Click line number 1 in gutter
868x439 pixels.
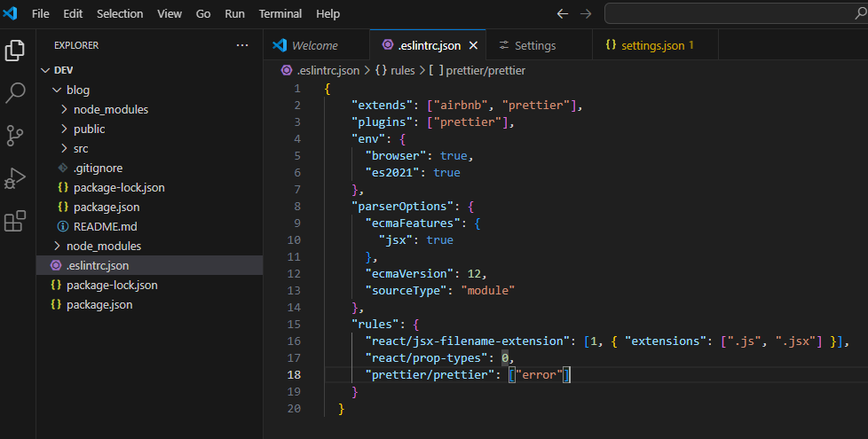297,89
